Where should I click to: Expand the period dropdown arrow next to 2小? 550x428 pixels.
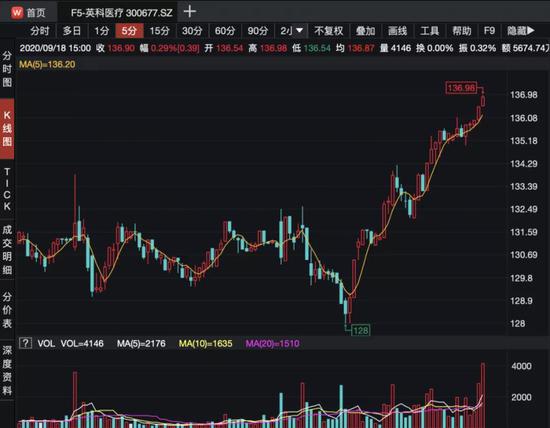pos(299,31)
